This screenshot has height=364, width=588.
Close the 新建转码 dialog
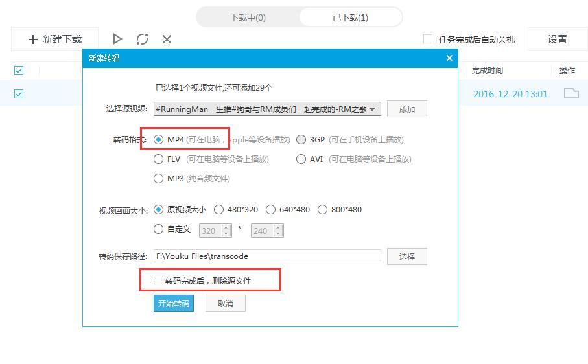click(449, 58)
